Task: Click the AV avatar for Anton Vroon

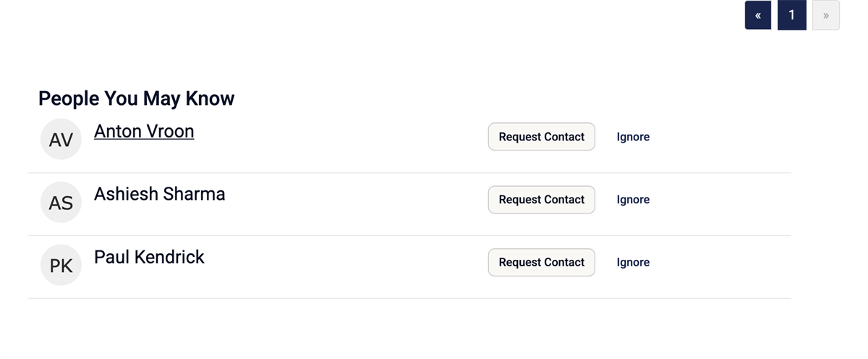Action: tap(61, 139)
